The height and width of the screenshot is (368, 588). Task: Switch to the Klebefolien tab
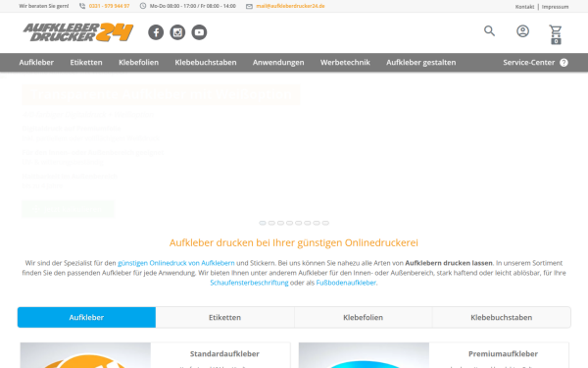[x=363, y=317]
